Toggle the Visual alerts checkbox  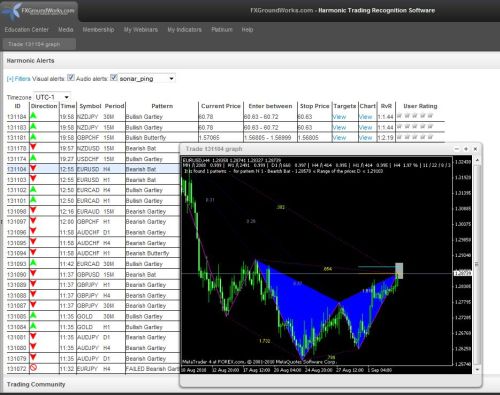point(71,78)
